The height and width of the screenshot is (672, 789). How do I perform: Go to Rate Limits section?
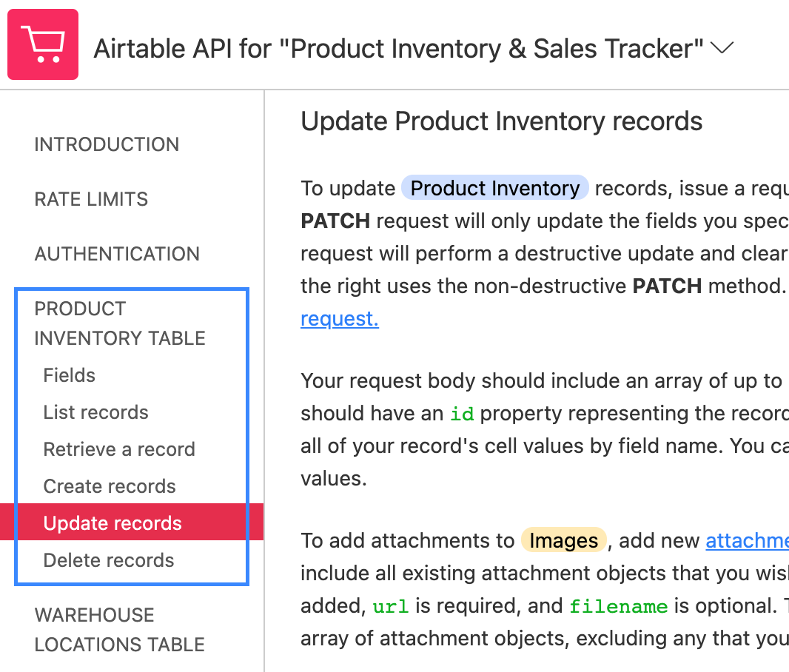(91, 199)
